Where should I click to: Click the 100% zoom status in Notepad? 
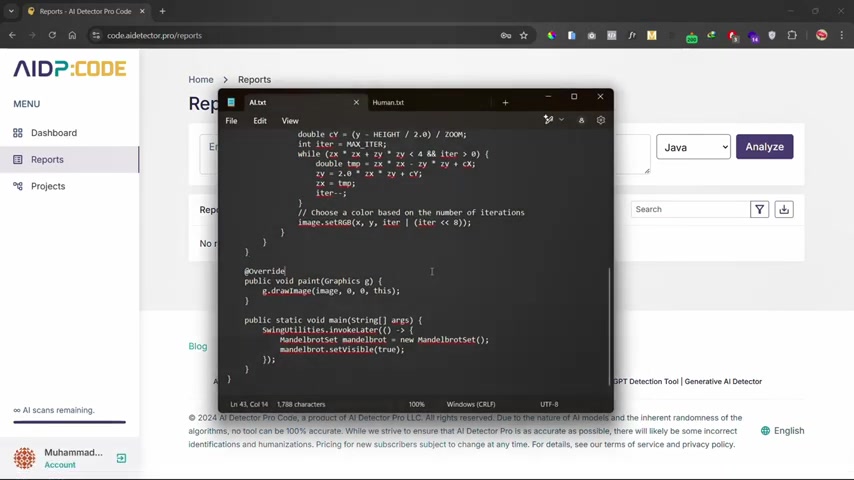tap(417, 404)
